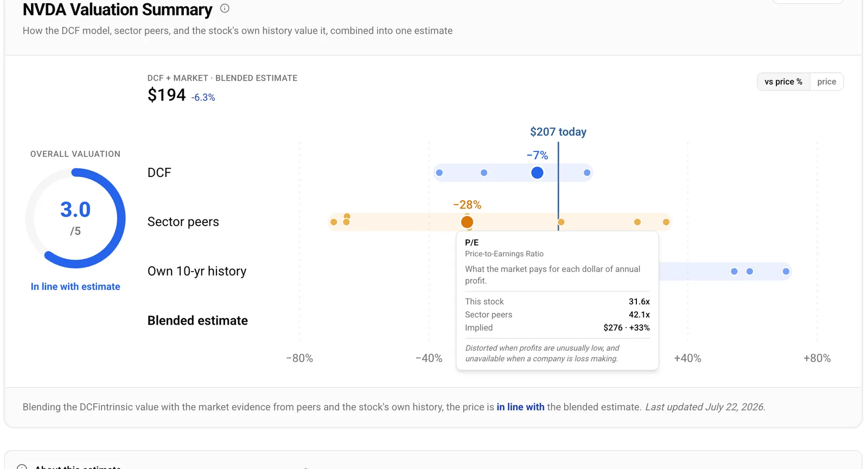
Task: Switch the chart to price mode
Action: point(827,81)
